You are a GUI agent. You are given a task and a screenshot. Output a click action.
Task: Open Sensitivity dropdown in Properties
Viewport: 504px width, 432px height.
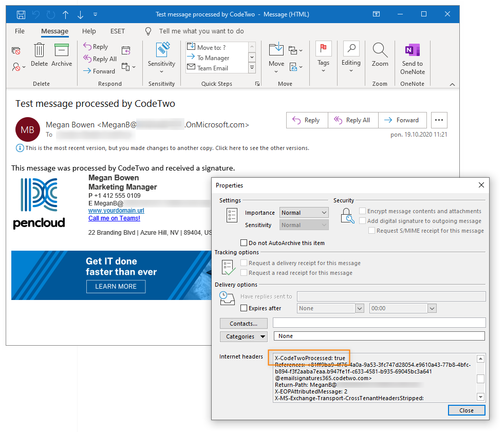pyautogui.click(x=304, y=225)
